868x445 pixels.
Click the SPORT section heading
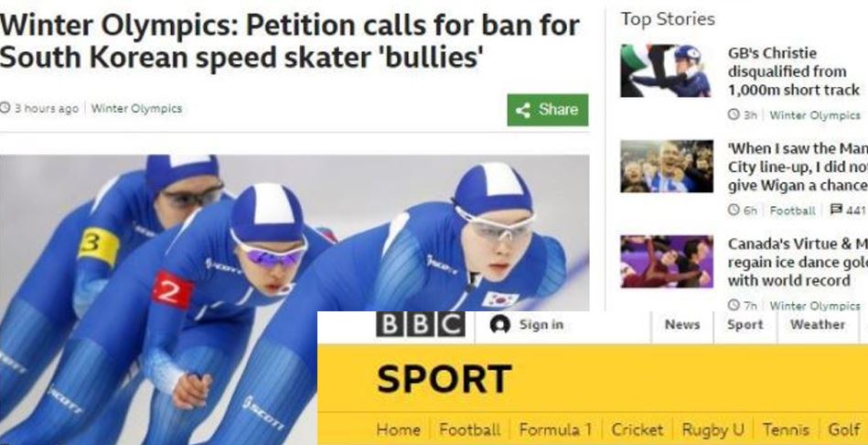click(x=444, y=379)
